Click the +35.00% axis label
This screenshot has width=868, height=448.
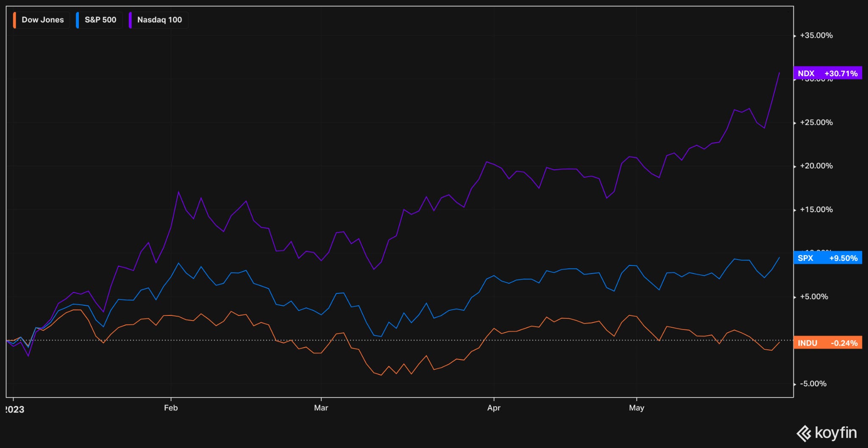[816, 36]
